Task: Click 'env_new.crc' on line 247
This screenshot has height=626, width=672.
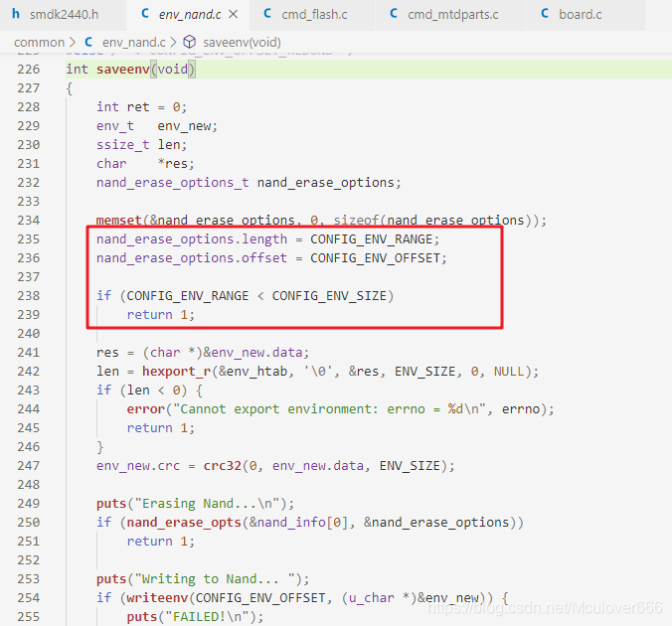Action: [x=138, y=466]
